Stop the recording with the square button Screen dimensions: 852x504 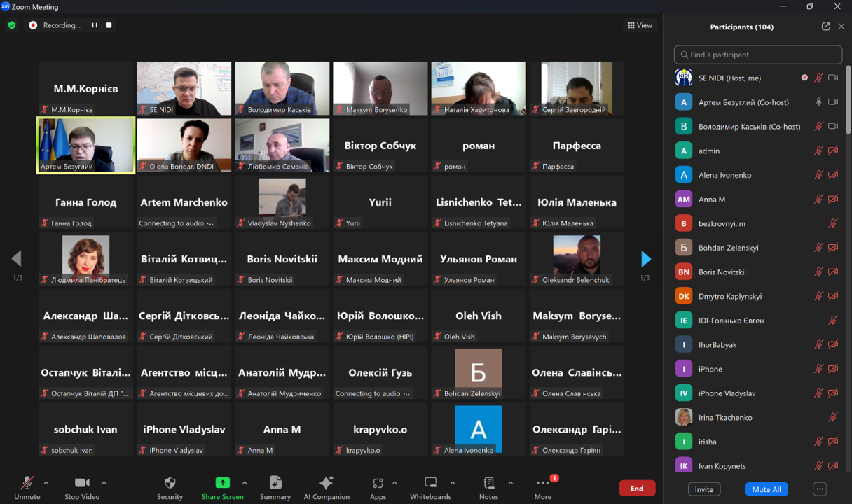(109, 25)
